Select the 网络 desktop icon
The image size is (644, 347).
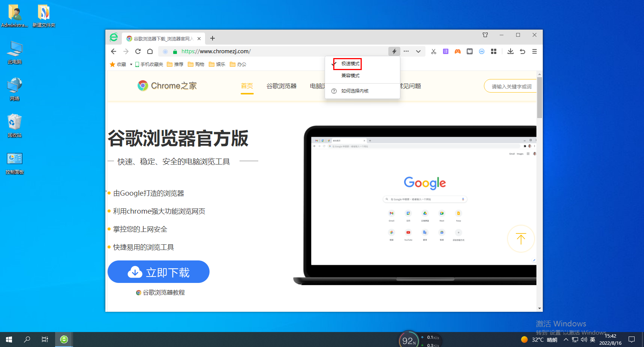tap(15, 90)
